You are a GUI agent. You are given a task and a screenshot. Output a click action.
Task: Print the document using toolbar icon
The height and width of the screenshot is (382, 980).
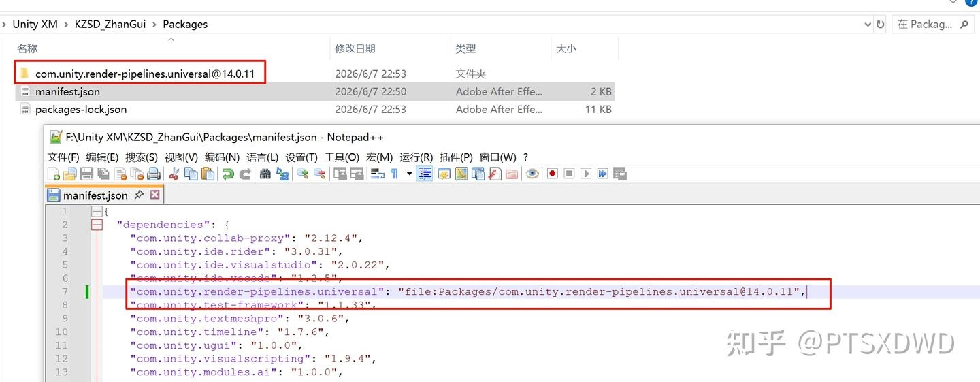pyautogui.click(x=154, y=174)
